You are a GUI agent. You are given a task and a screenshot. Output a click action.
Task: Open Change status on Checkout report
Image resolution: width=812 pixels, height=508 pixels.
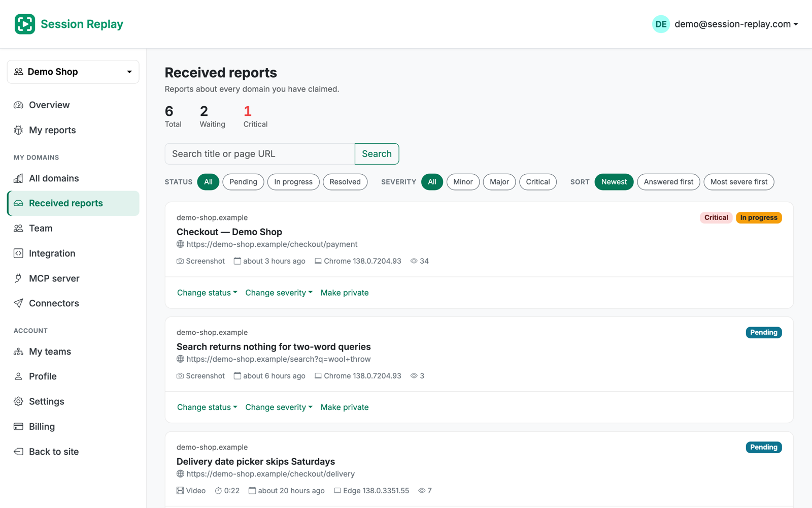tap(207, 293)
